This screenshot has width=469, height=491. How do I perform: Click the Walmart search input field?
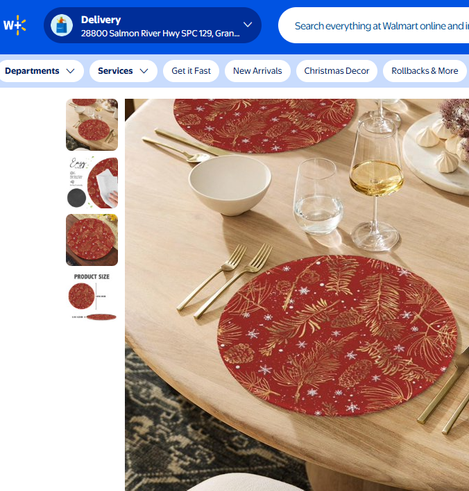pos(374,26)
